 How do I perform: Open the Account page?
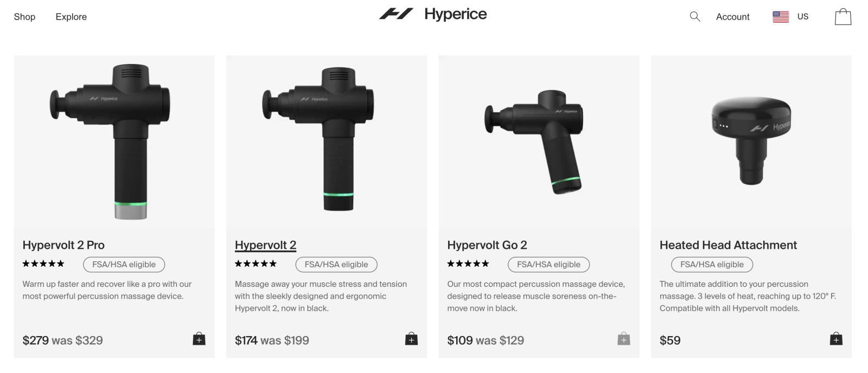(733, 17)
